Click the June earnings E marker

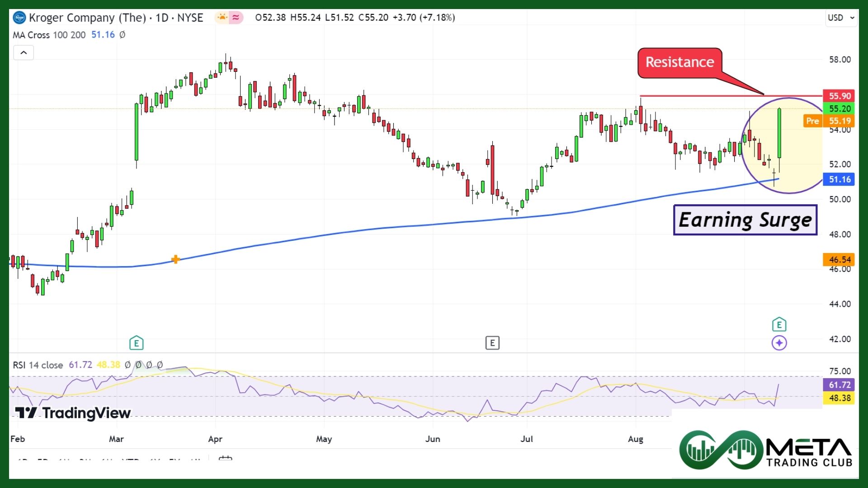point(492,343)
